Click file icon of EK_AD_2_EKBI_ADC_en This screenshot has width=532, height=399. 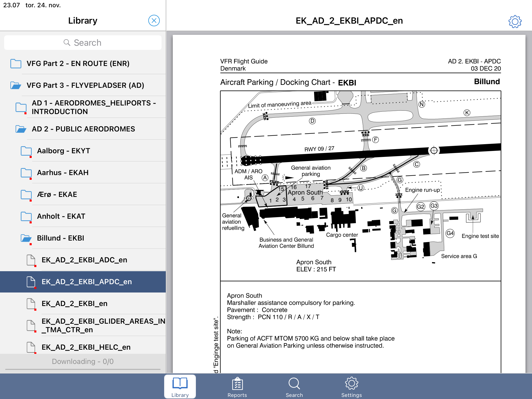coord(31,260)
